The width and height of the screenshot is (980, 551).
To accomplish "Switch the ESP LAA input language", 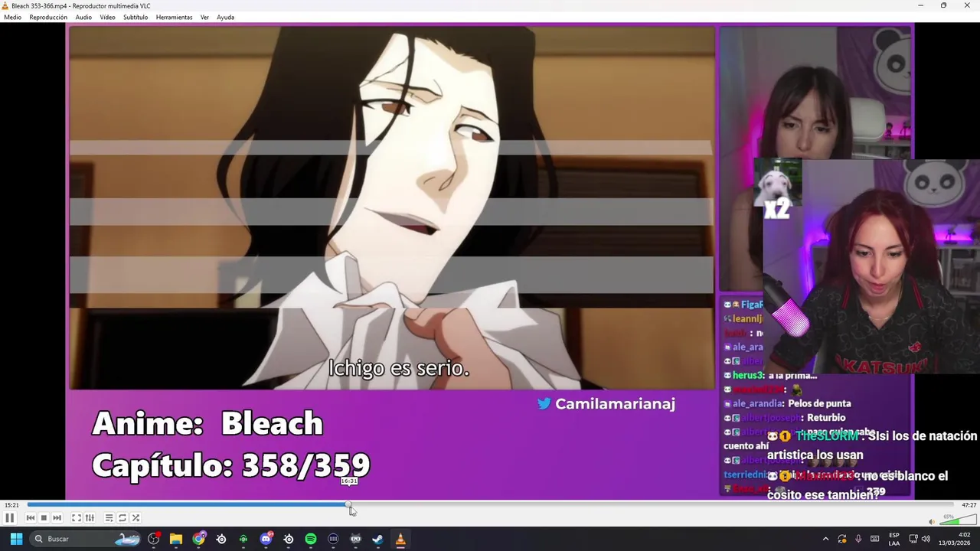I will [894, 539].
